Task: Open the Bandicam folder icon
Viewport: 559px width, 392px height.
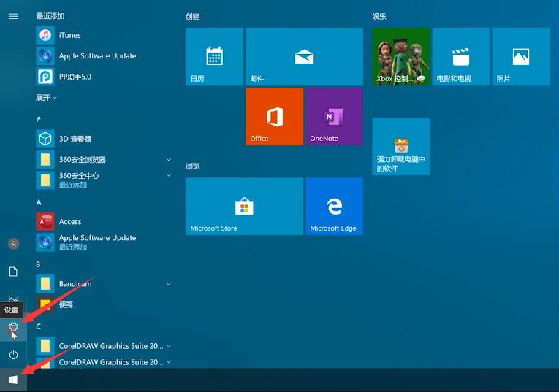Action: click(45, 284)
